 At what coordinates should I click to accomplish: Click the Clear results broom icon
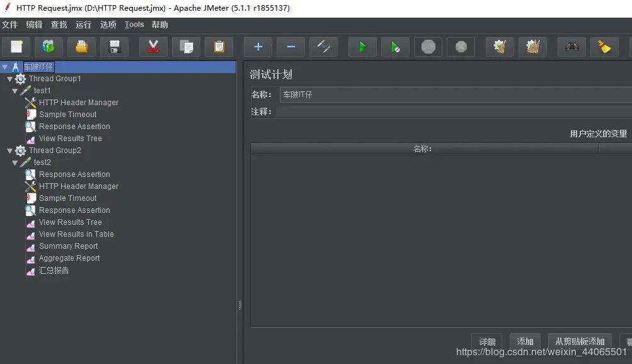[x=500, y=47]
